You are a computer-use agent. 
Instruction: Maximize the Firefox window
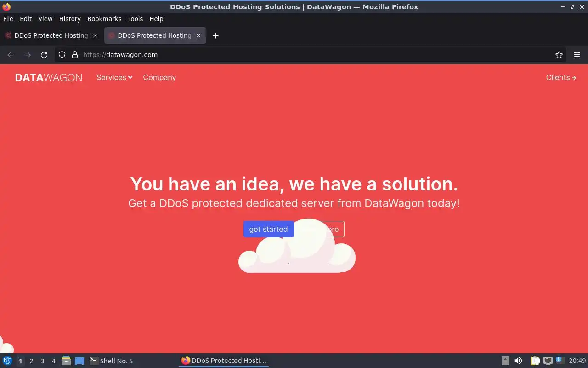pyautogui.click(x=572, y=7)
